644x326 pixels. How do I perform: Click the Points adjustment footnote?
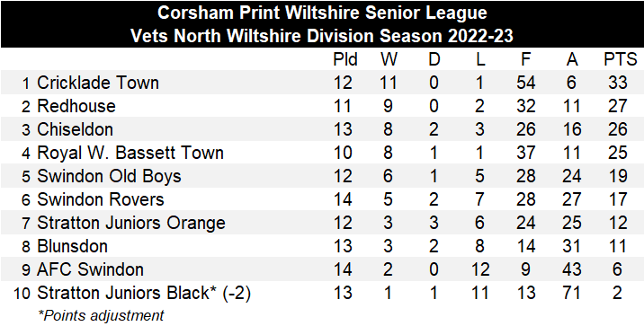tap(101, 315)
